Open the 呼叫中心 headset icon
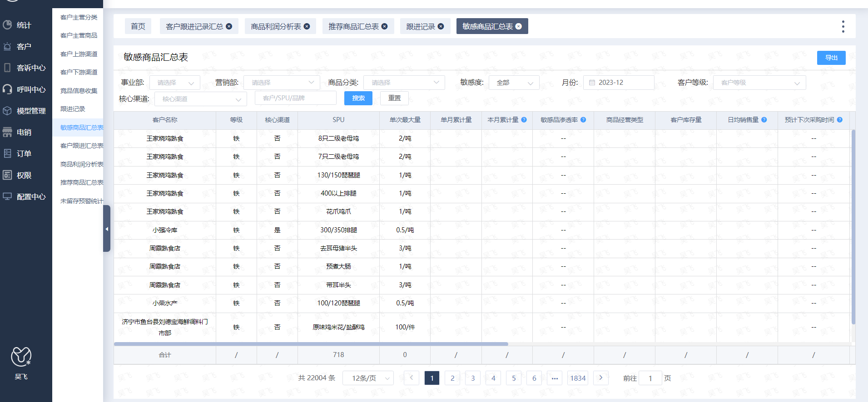Image resolution: width=868 pixels, height=402 pixels. (x=7, y=89)
